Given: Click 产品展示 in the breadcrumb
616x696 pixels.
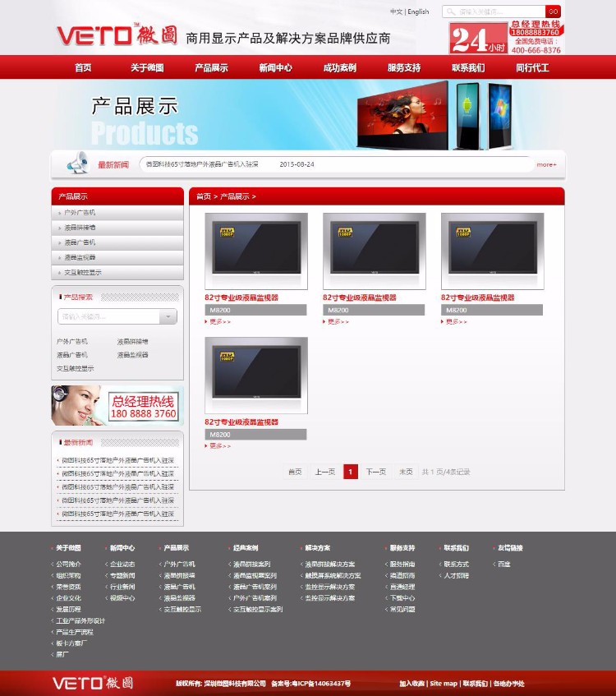Looking at the screenshot, I should 235,196.
